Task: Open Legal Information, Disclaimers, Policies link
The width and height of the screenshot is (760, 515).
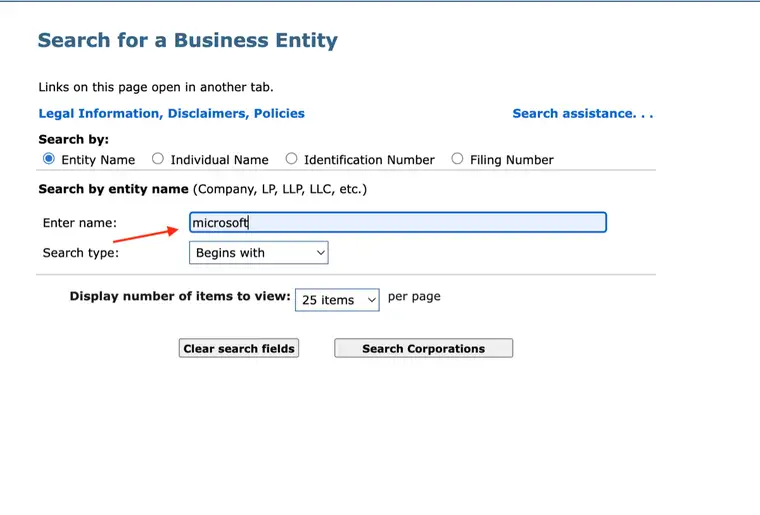Action: pyautogui.click(x=172, y=113)
